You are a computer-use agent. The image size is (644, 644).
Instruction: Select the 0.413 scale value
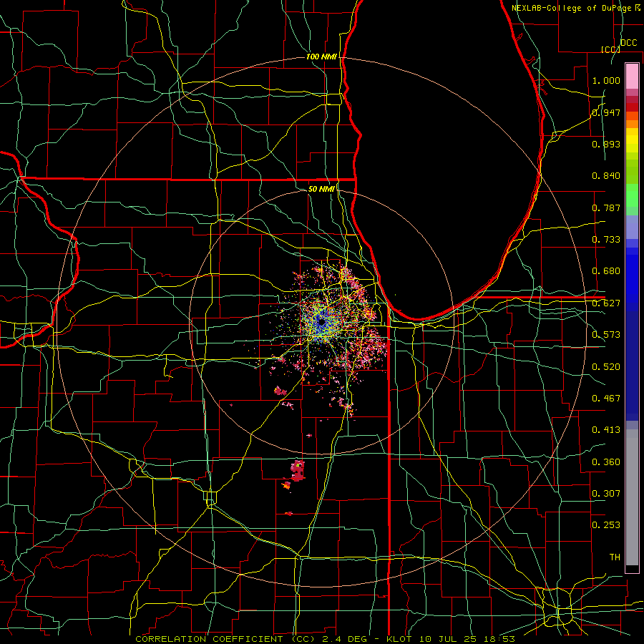point(606,430)
